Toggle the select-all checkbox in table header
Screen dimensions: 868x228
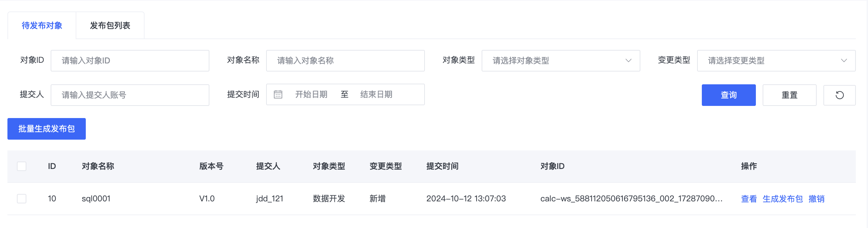click(x=22, y=166)
